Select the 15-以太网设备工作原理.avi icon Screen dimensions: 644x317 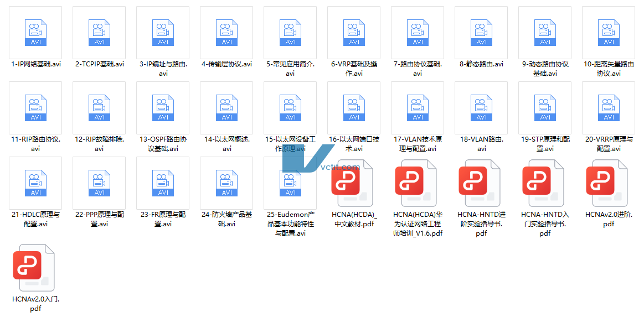(x=290, y=108)
